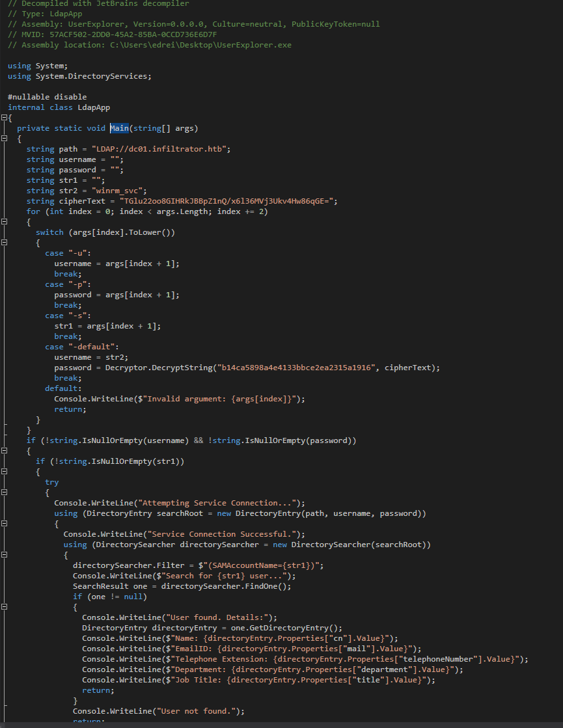Click the '#nullable disable' directive

click(x=48, y=97)
